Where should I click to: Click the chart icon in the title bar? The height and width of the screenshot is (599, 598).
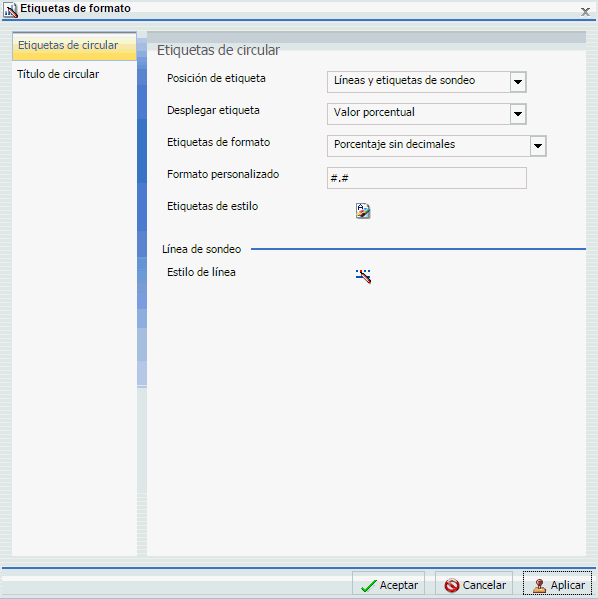coord(10,10)
